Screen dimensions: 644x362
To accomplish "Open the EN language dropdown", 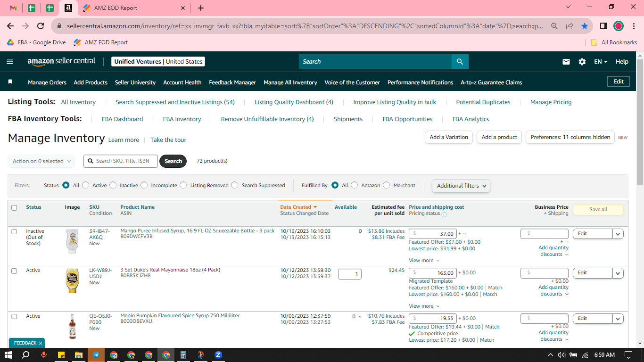I will tap(601, 62).
